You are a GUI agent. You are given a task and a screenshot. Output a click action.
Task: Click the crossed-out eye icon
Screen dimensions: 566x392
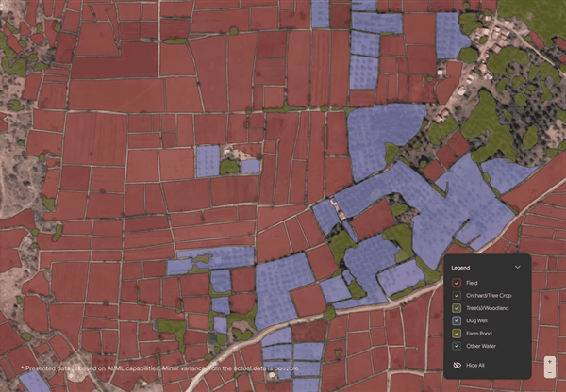(458, 364)
